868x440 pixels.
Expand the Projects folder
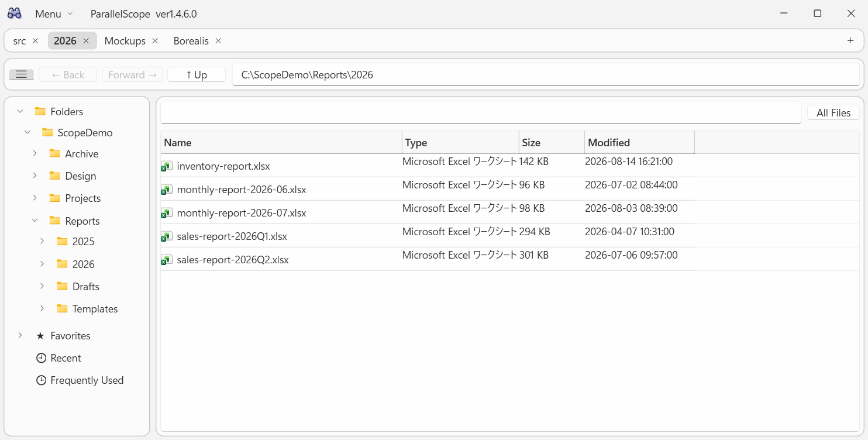[x=35, y=198]
